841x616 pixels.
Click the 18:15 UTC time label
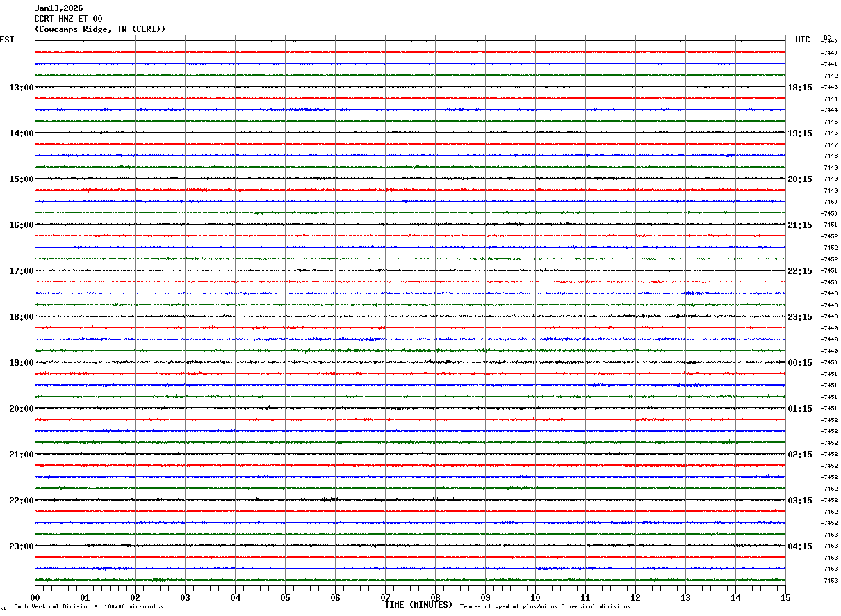tap(800, 88)
